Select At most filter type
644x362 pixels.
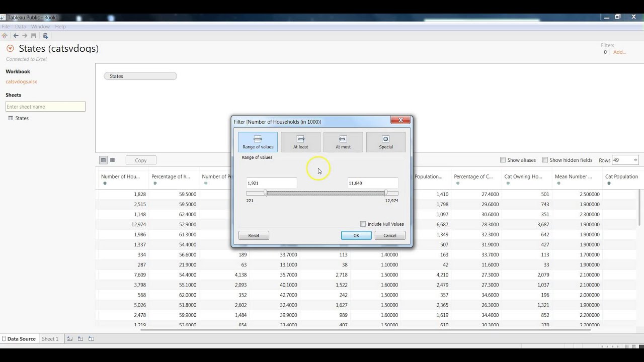[x=343, y=142]
